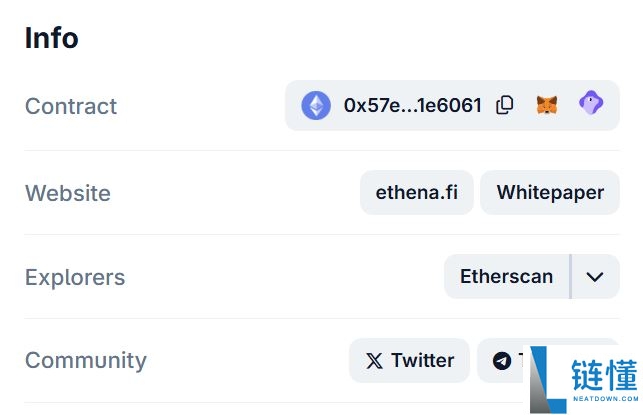Copy the contract address
The image size is (643, 415).
click(x=505, y=105)
